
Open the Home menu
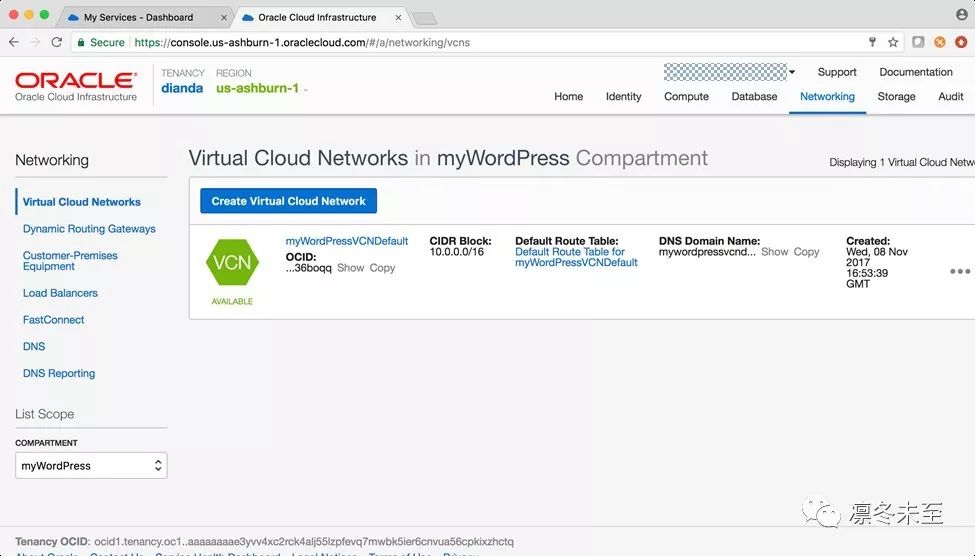point(568,96)
